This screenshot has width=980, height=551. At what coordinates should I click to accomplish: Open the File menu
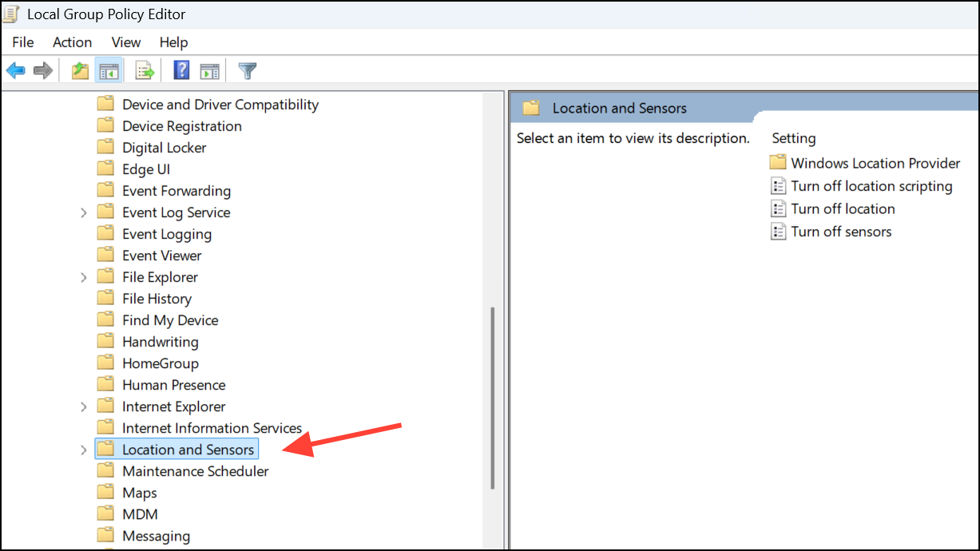point(23,42)
